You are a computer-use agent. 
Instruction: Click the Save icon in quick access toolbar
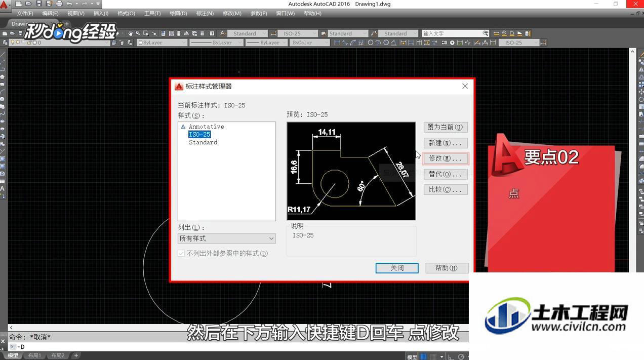pyautogui.click(x=38, y=4)
